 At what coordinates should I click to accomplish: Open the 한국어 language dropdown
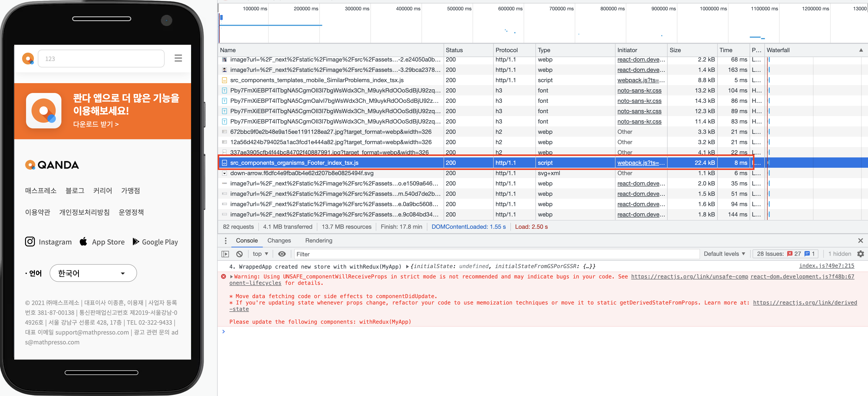point(93,273)
